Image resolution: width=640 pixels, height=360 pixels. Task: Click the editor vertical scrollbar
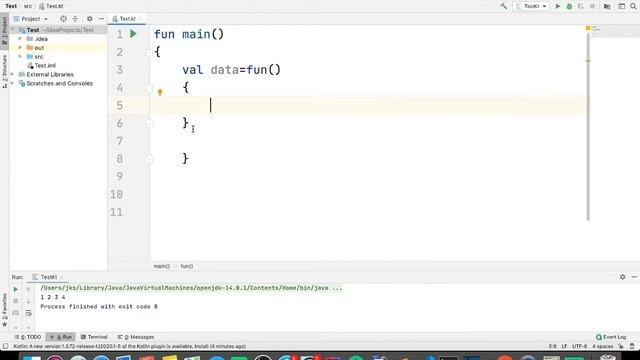(588, 127)
